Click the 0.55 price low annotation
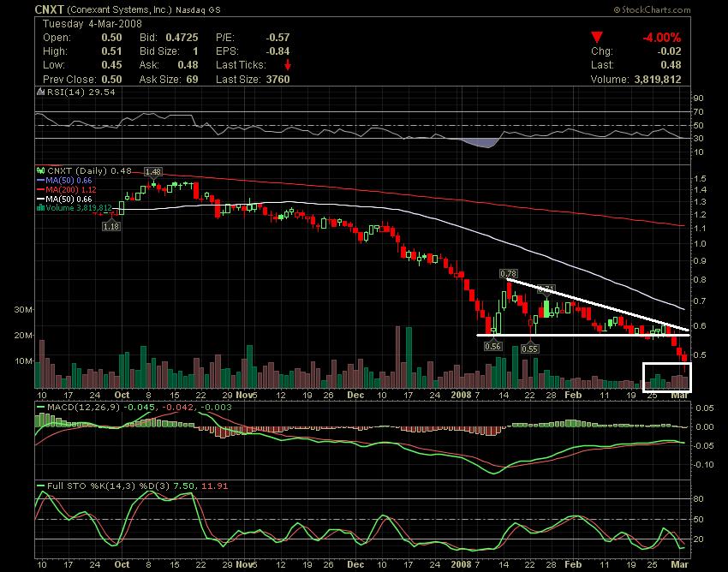The image size is (728, 572). [530, 349]
